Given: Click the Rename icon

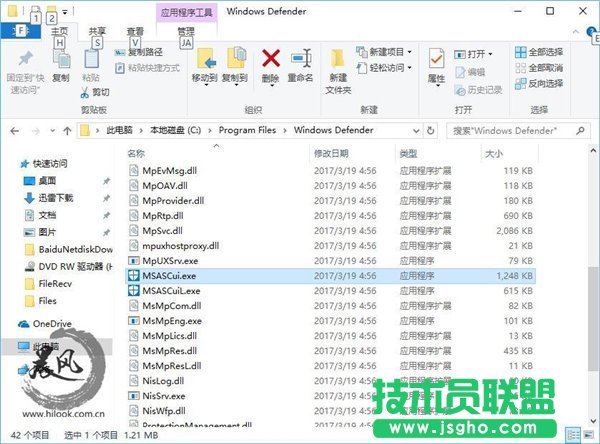Looking at the screenshot, I should click(301, 59).
